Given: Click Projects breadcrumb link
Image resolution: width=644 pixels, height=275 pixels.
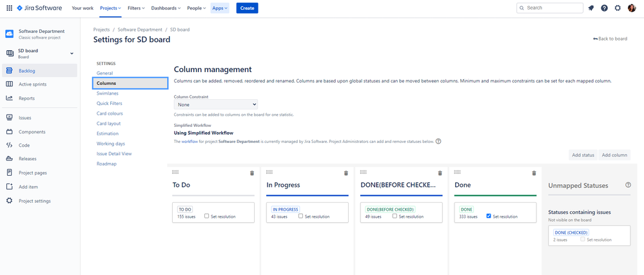Looking at the screenshot, I should pyautogui.click(x=101, y=30).
